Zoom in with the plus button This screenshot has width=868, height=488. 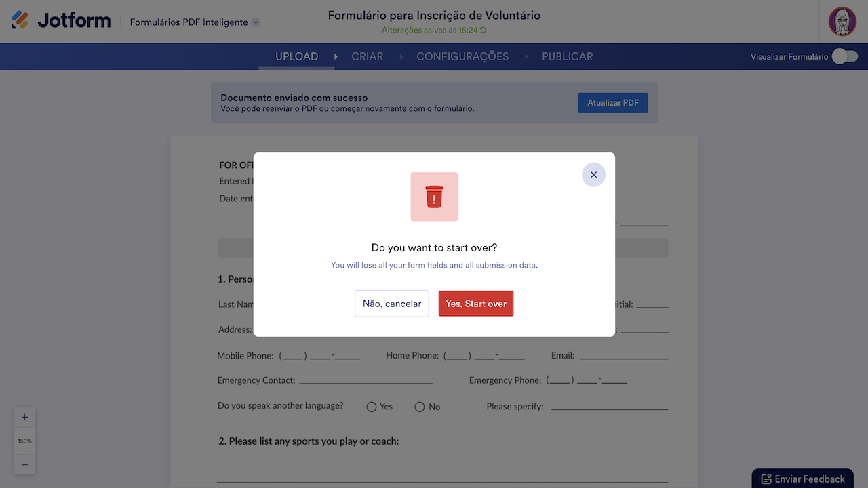point(25,418)
